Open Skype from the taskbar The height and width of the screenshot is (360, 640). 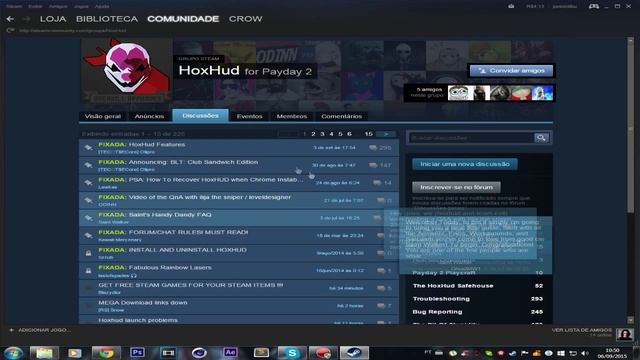pos(292,353)
